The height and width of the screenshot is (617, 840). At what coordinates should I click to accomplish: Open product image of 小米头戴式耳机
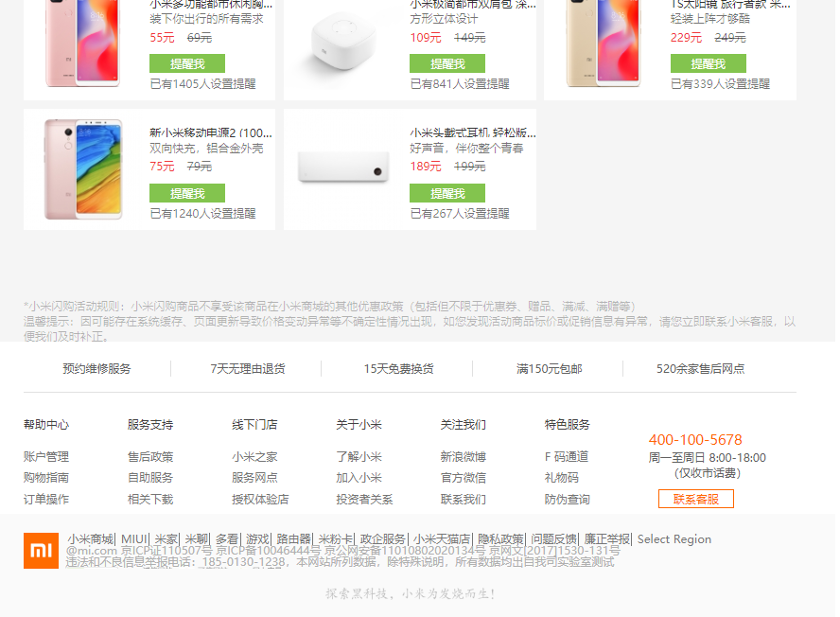click(x=343, y=167)
